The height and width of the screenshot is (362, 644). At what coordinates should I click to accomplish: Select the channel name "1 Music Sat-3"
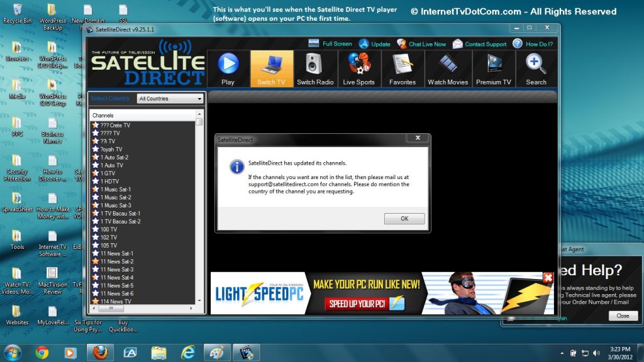coord(116,206)
